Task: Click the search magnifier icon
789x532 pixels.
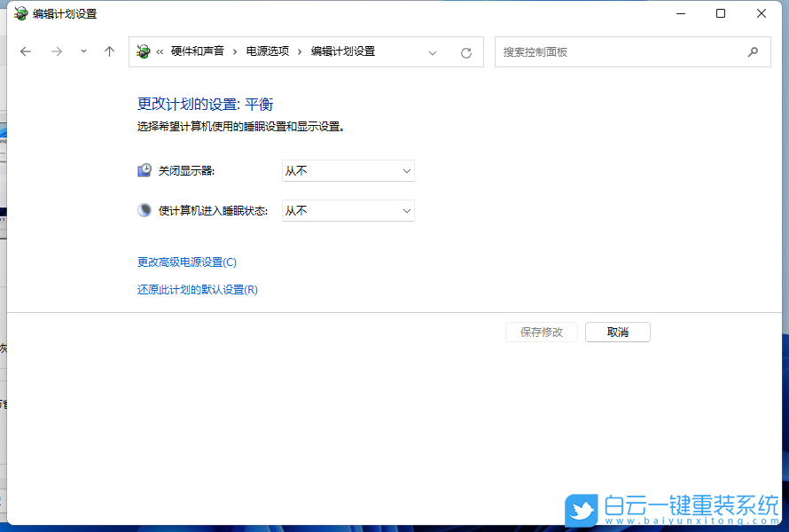Action: [x=753, y=51]
